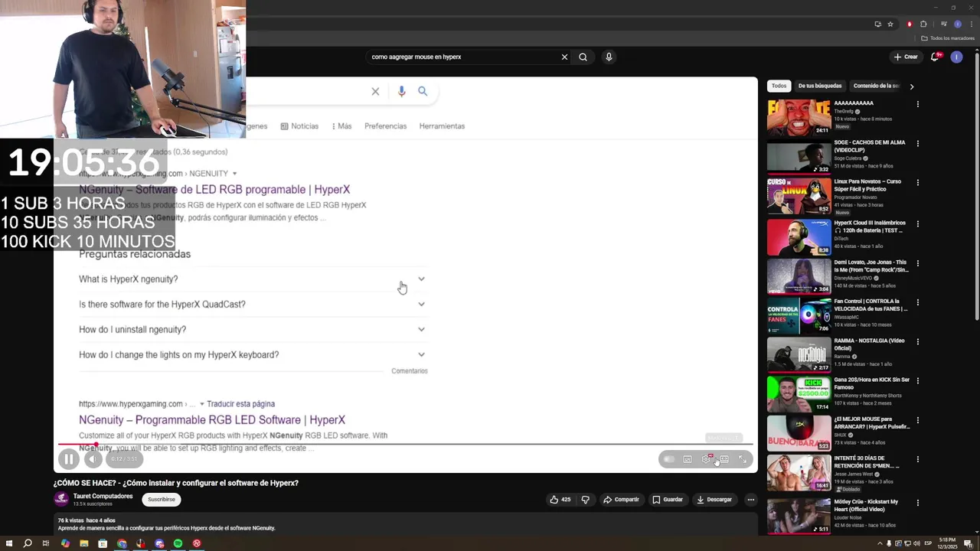
Task: Open YouTube notifications bell
Action: (x=936, y=57)
